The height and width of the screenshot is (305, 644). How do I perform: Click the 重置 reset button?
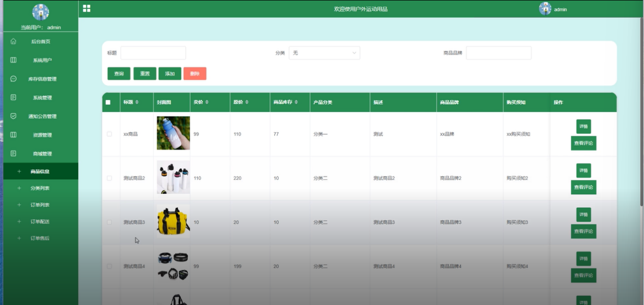[x=145, y=73]
